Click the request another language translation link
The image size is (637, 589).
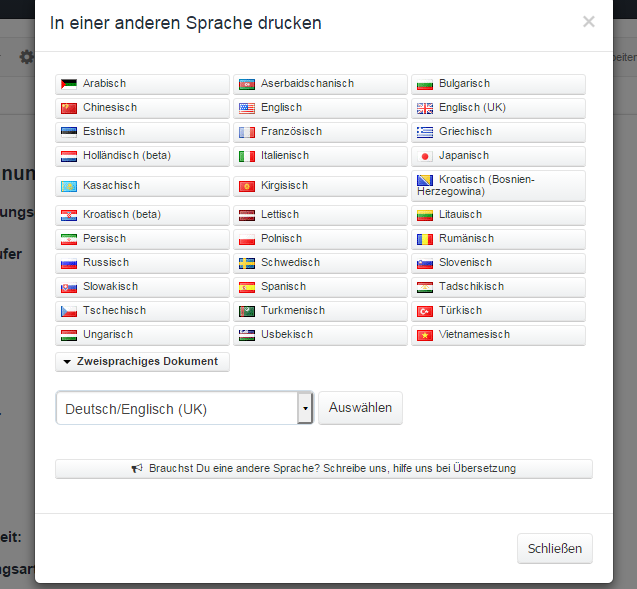(x=324, y=469)
